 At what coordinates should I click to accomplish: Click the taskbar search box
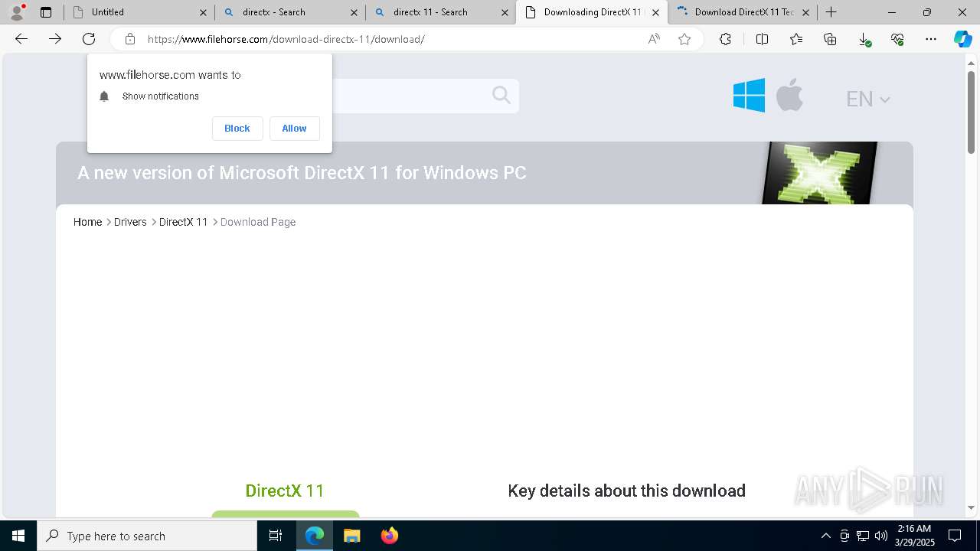147,536
